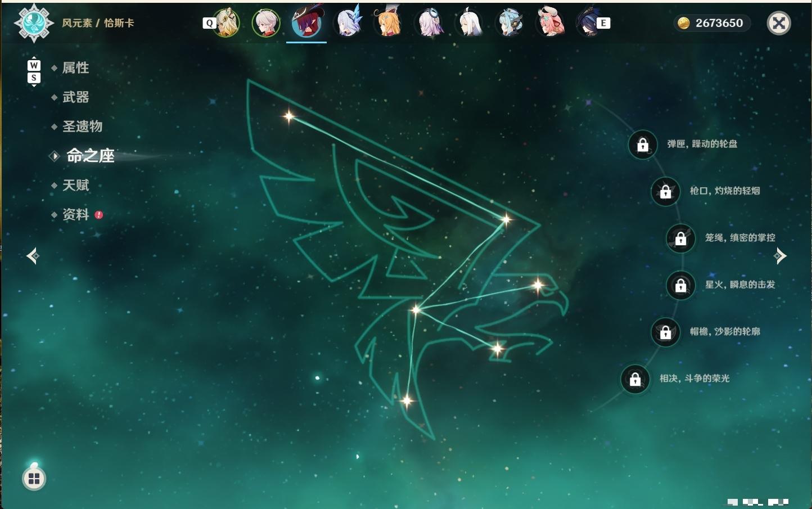Go to previous character with left arrow
Viewport: 812px width, 509px height.
click(x=33, y=256)
